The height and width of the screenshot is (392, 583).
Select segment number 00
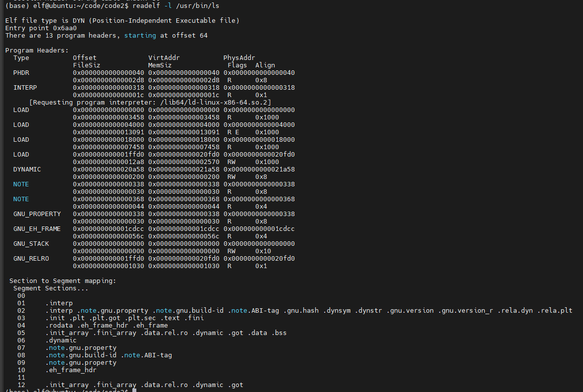(x=21, y=296)
